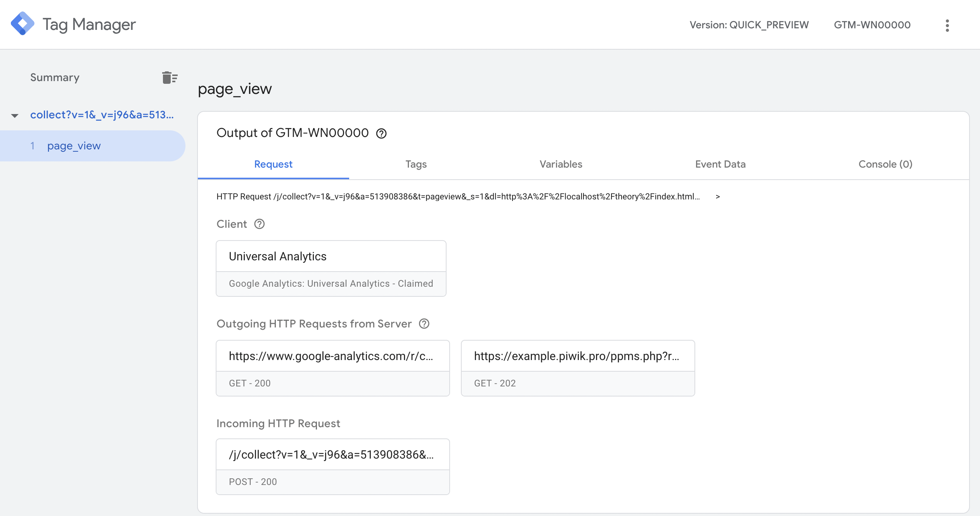This screenshot has width=980, height=516.
Task: Select the collect?v=1&_v=j96 request entry
Action: tap(102, 115)
